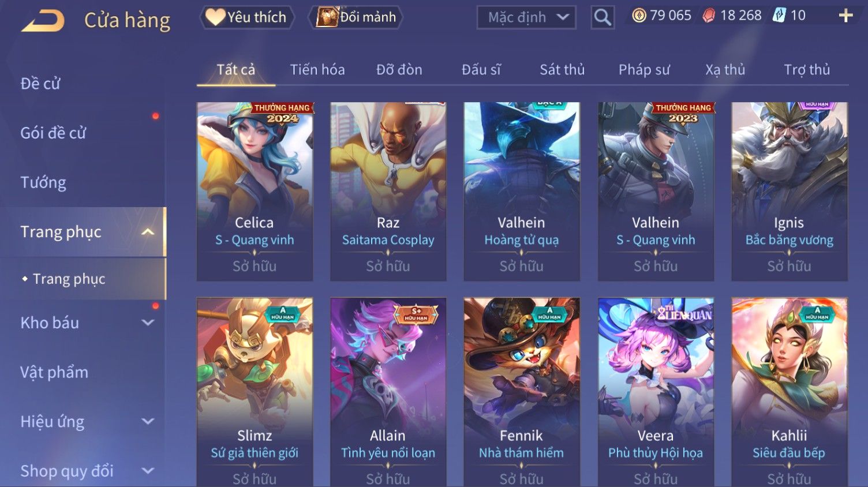This screenshot has height=487, width=868.
Task: Click the golden back arrow icon
Action: coord(43,21)
